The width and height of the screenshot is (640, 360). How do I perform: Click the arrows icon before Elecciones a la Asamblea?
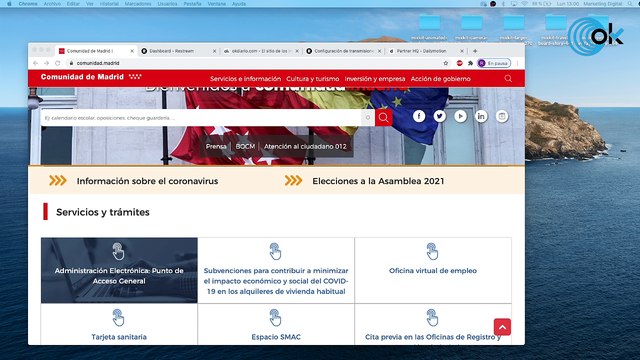293,180
